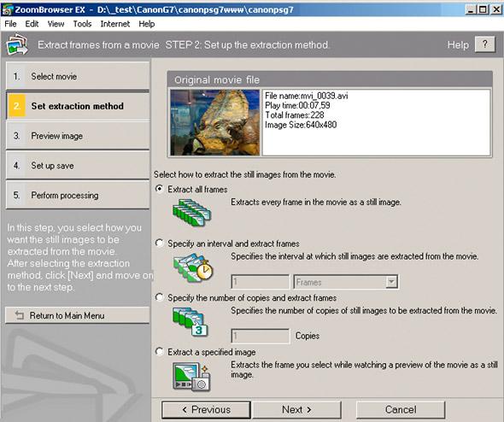Click the Copies label text
This screenshot has height=422, width=504.
(308, 336)
